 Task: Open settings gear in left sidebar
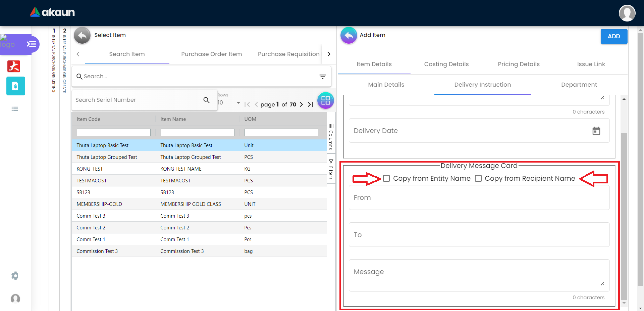(15, 276)
